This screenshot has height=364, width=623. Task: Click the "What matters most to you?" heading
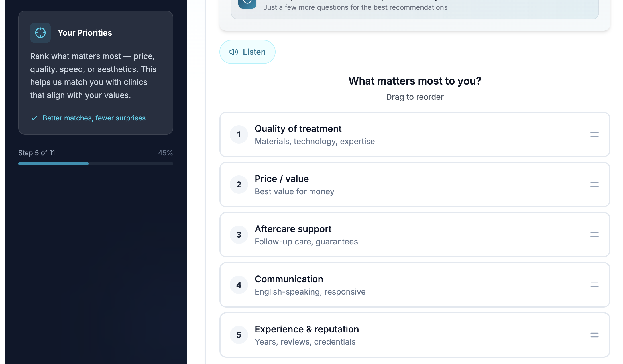pyautogui.click(x=415, y=81)
